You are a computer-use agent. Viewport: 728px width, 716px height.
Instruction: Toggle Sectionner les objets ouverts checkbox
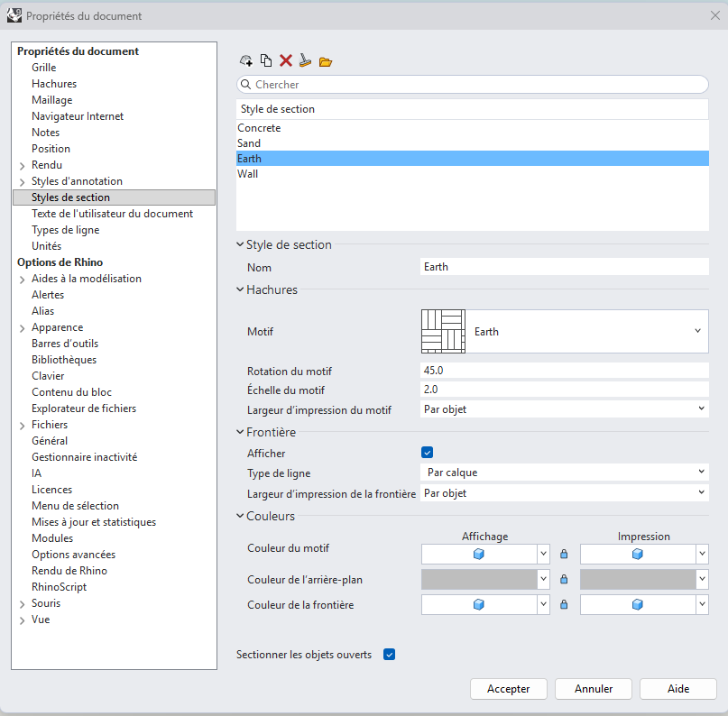(x=389, y=655)
